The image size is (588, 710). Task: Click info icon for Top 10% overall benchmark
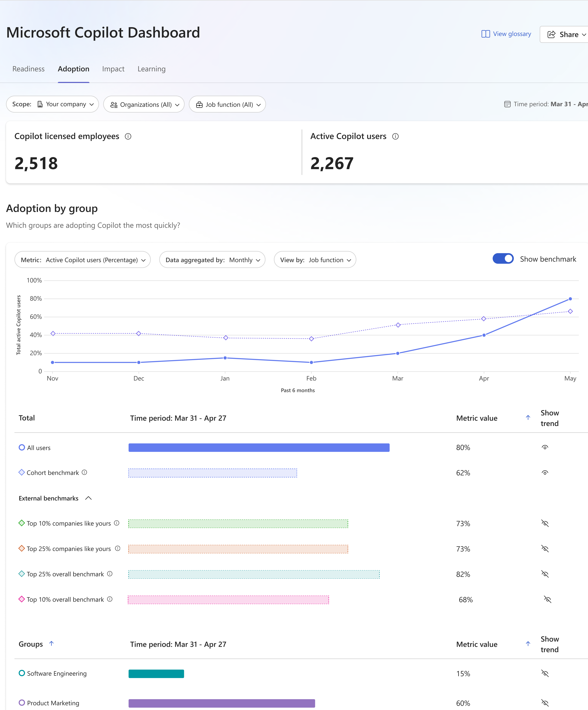pyautogui.click(x=110, y=599)
